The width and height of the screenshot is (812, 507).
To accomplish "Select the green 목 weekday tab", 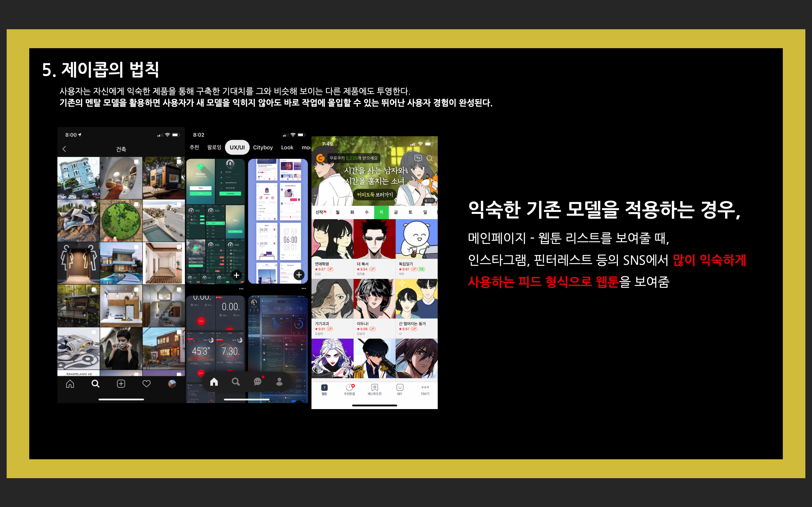I will point(381,212).
